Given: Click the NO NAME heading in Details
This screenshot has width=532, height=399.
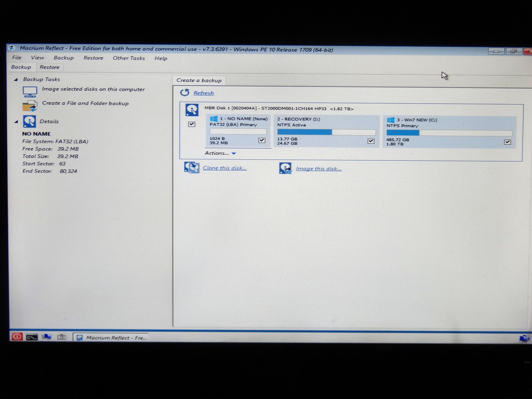Looking at the screenshot, I should click(36, 134).
